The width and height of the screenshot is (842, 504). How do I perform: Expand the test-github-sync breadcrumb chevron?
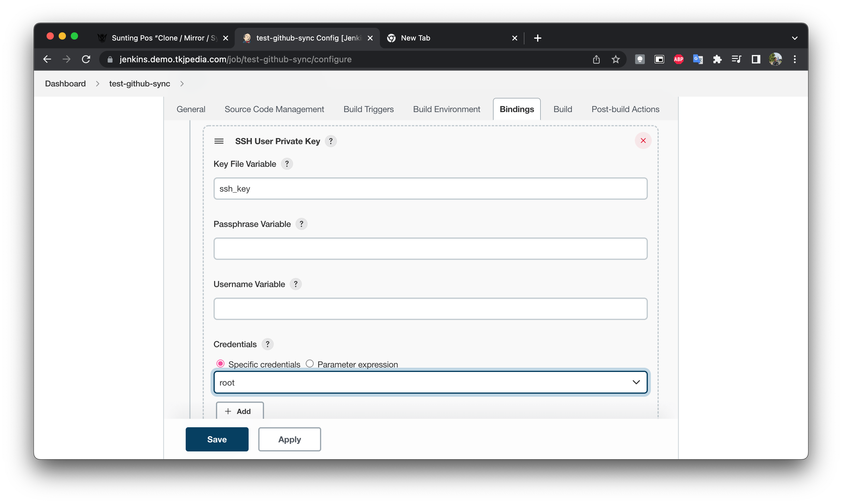[182, 84]
